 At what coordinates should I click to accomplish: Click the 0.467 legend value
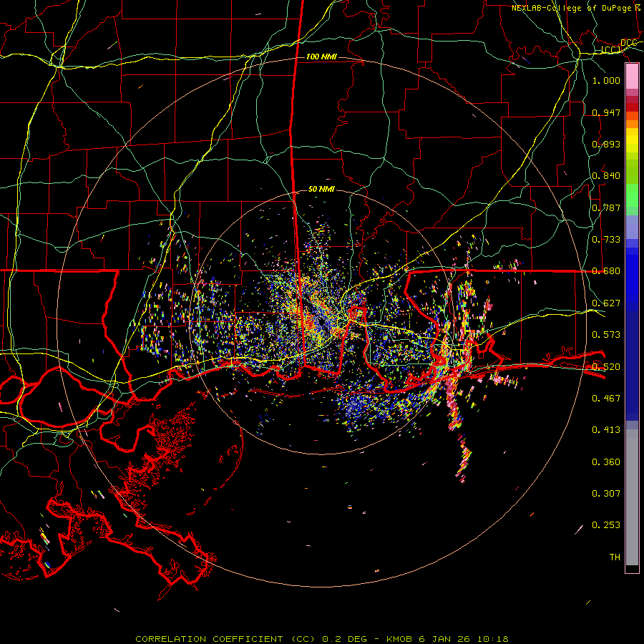click(x=606, y=399)
